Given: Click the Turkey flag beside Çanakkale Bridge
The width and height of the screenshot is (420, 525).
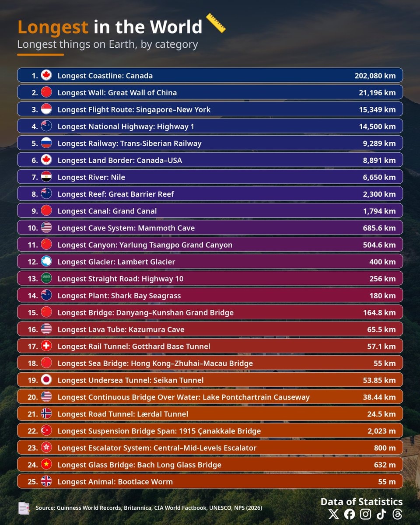Looking at the screenshot, I should (46, 430).
